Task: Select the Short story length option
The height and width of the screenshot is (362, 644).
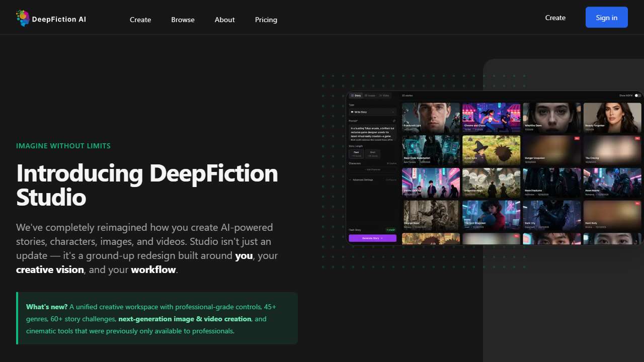Action: click(x=372, y=153)
